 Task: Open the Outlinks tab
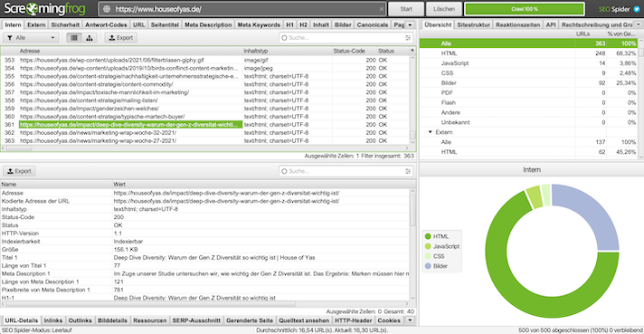coord(80,320)
